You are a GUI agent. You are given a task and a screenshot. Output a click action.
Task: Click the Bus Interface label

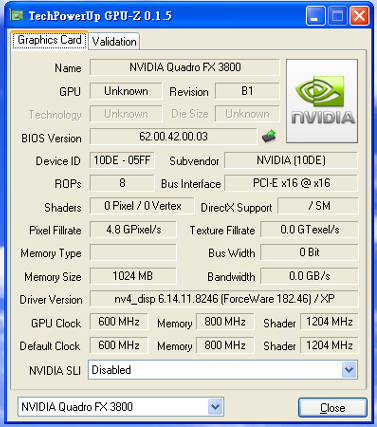[191, 184]
